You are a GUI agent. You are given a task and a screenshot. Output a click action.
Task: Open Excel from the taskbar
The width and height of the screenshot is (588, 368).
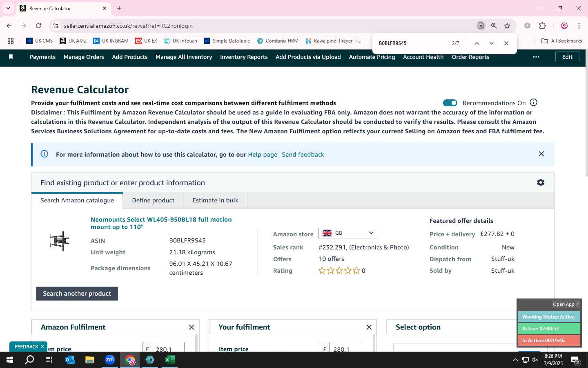pyautogui.click(x=170, y=360)
